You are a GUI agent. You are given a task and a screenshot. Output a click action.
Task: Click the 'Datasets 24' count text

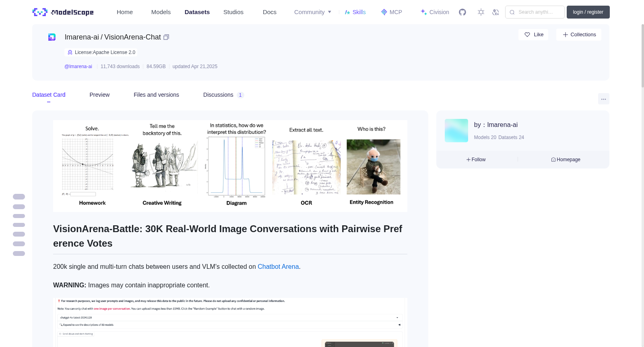point(511,137)
